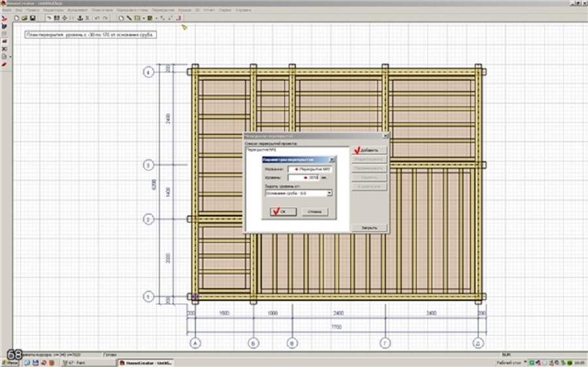Open the Правка menu
The height and width of the screenshot is (367, 588).
[x=32, y=10]
